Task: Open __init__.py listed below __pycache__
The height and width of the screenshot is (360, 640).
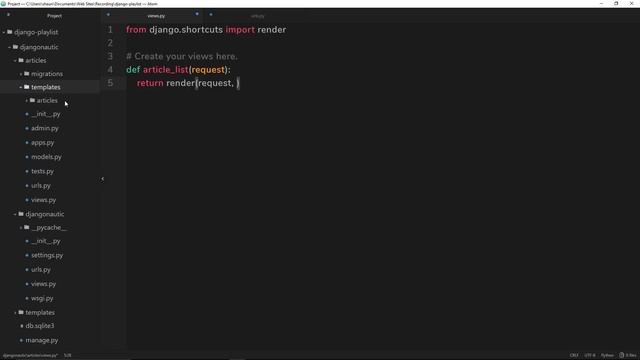Action: click(x=46, y=241)
